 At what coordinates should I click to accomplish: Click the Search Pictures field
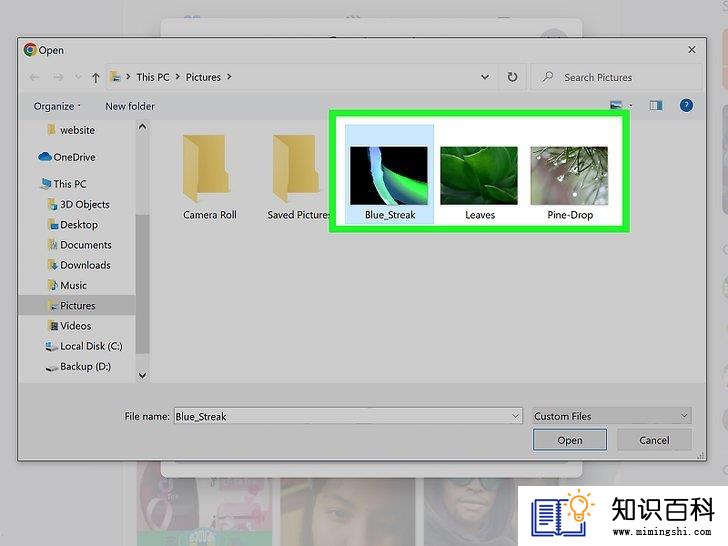(x=617, y=77)
